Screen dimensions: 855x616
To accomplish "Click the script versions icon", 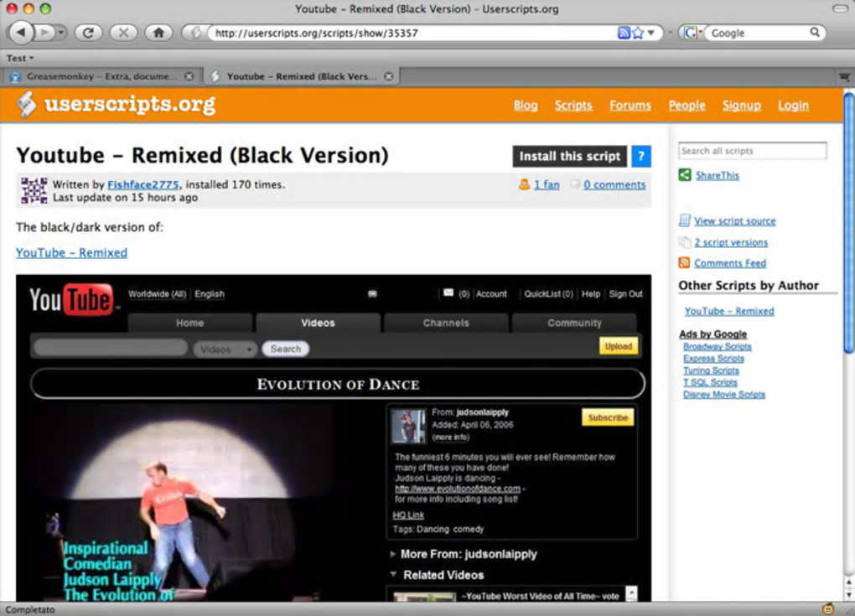I will pos(684,242).
